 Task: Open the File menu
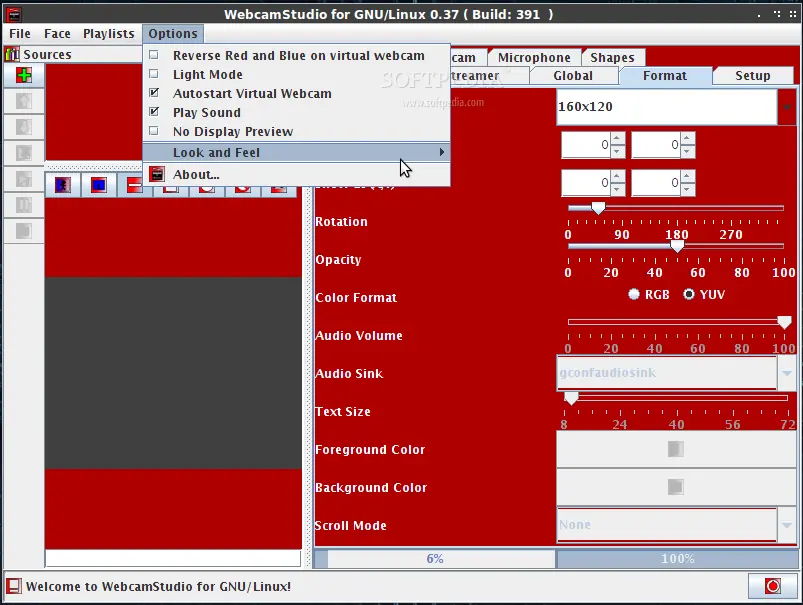20,34
